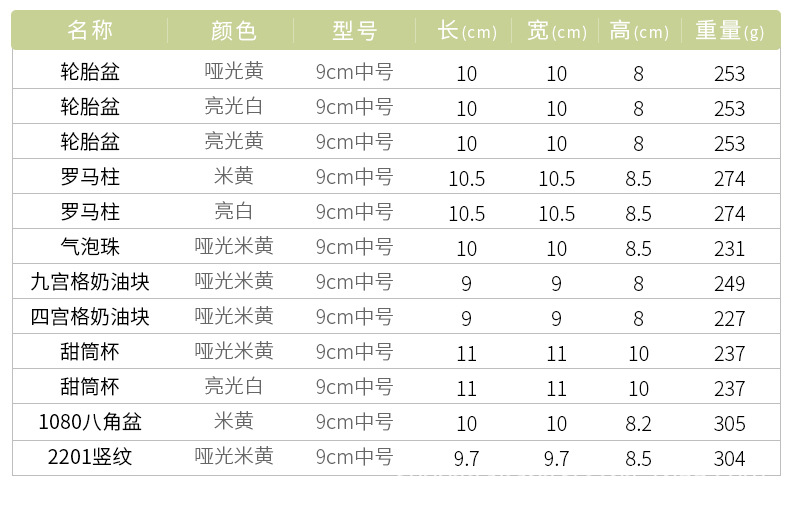Click the 颜色 column header
The height and width of the screenshot is (507, 790).
234,30
